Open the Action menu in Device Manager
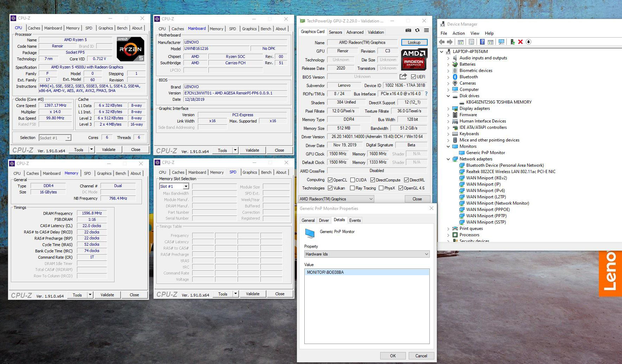The width and height of the screenshot is (622, 364). point(459,33)
